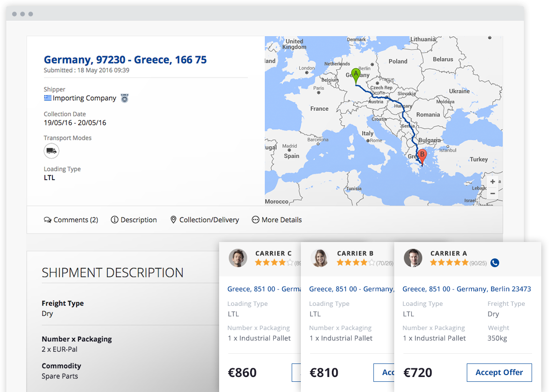View Carrier A profile photo
The height and width of the screenshot is (392, 549).
413,258
